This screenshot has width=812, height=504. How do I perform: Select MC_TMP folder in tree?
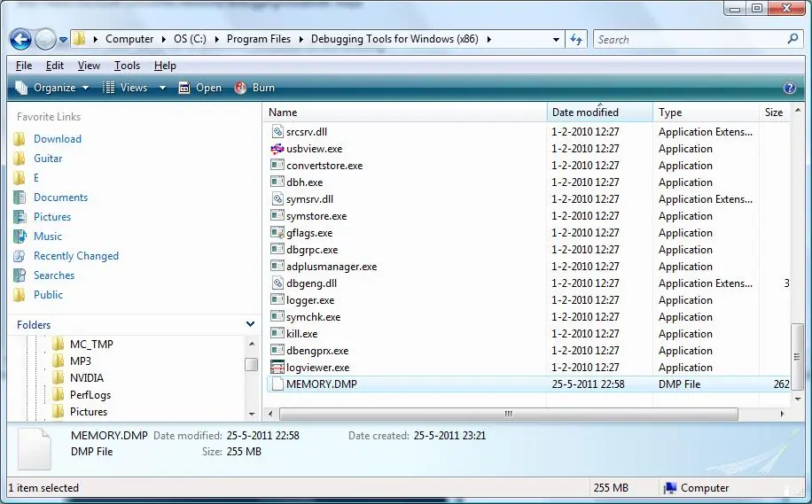tap(91, 345)
